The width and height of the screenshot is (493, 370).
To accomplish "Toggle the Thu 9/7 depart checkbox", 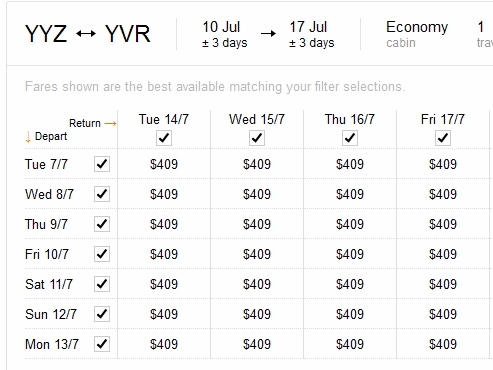I will 102,224.
